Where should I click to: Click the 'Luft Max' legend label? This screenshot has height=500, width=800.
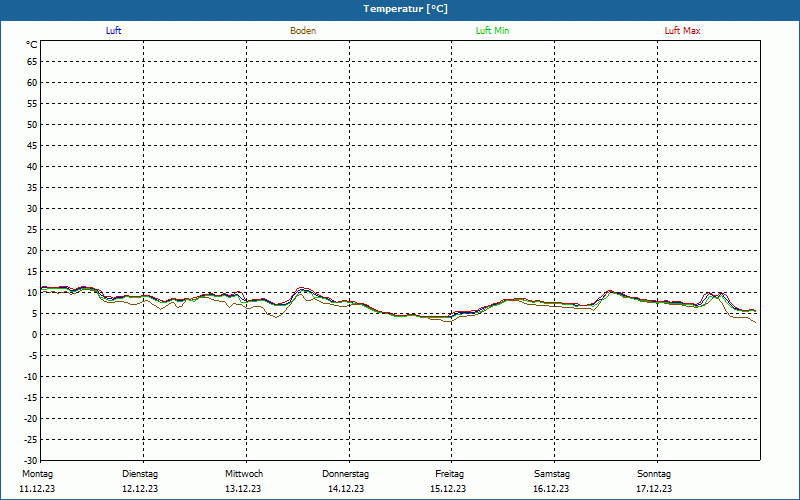coord(682,31)
